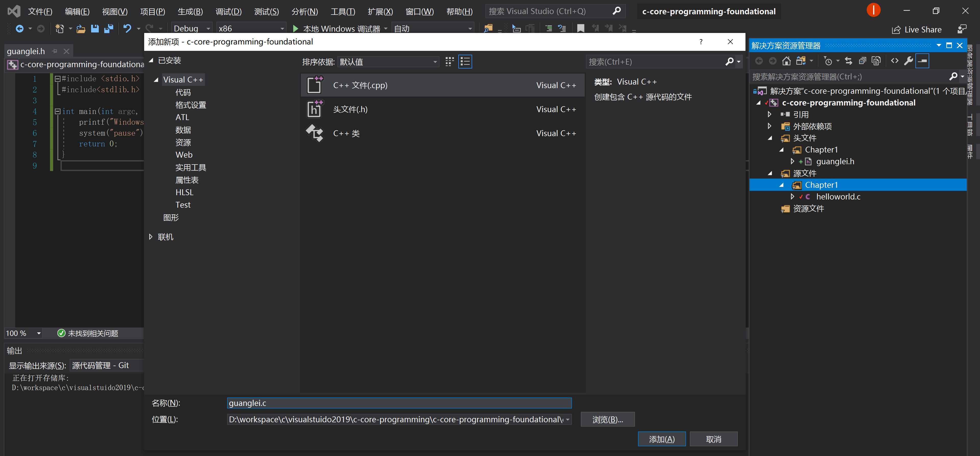Expand the helloworld.c node arrow
Viewport: 980px width, 456px height.
[792, 196]
